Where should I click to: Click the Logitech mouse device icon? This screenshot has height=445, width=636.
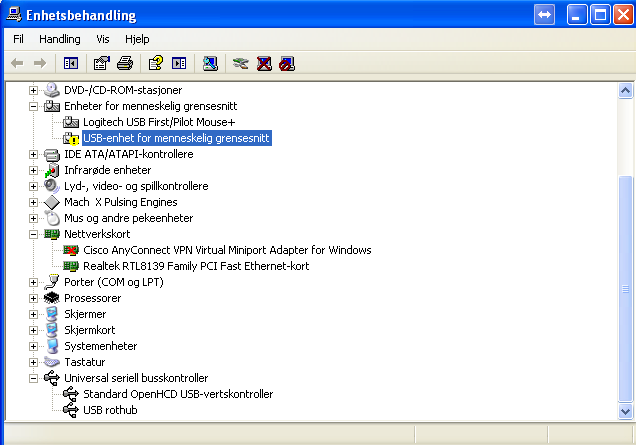pos(71,122)
